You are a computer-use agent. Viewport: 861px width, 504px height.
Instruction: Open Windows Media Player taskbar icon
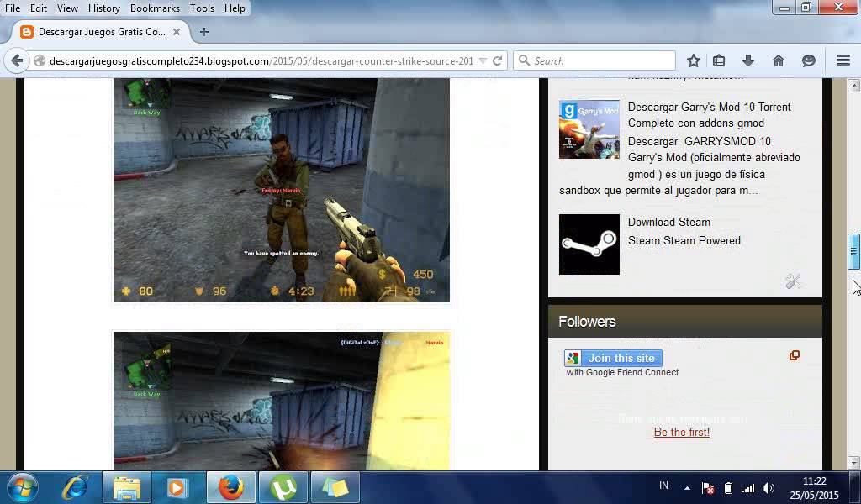pyautogui.click(x=178, y=487)
